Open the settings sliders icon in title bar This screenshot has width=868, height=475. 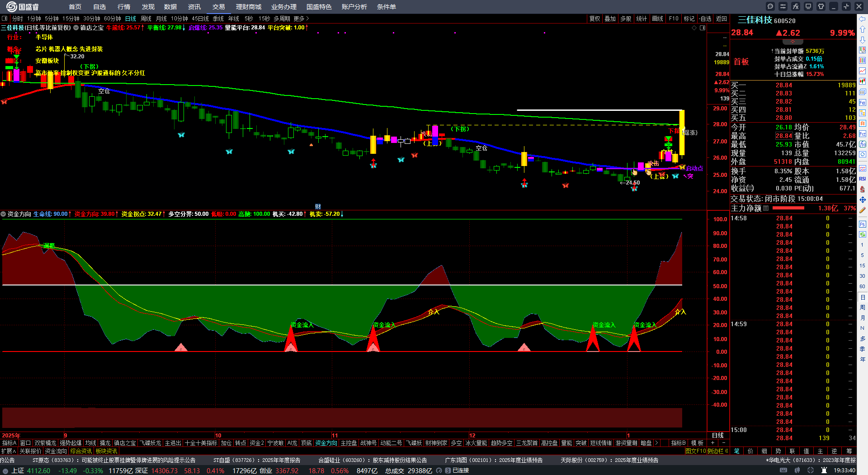[x=783, y=6]
